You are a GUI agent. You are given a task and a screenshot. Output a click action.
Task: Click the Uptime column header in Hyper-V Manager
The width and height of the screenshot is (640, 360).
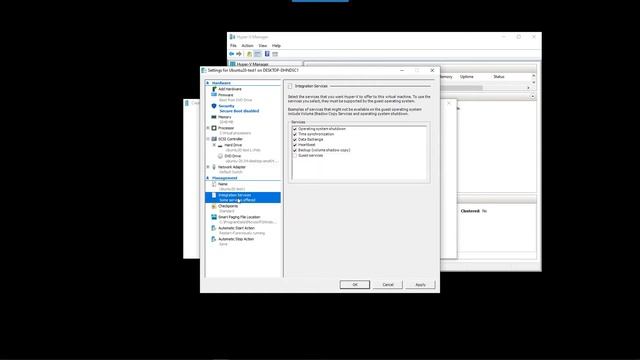point(467,77)
